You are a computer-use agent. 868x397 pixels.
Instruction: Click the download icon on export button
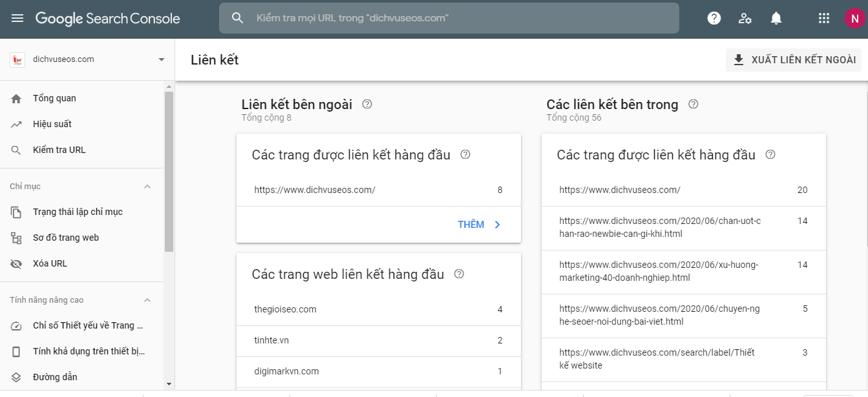pyautogui.click(x=739, y=60)
